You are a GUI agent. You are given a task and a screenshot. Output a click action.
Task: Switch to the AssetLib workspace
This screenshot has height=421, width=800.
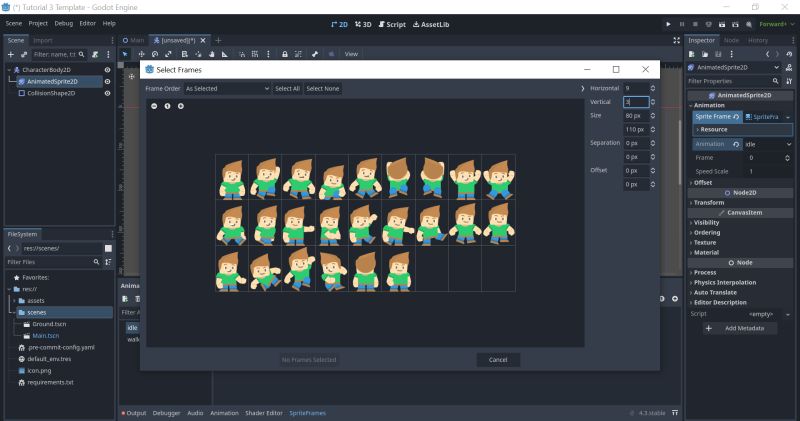pyautogui.click(x=431, y=24)
